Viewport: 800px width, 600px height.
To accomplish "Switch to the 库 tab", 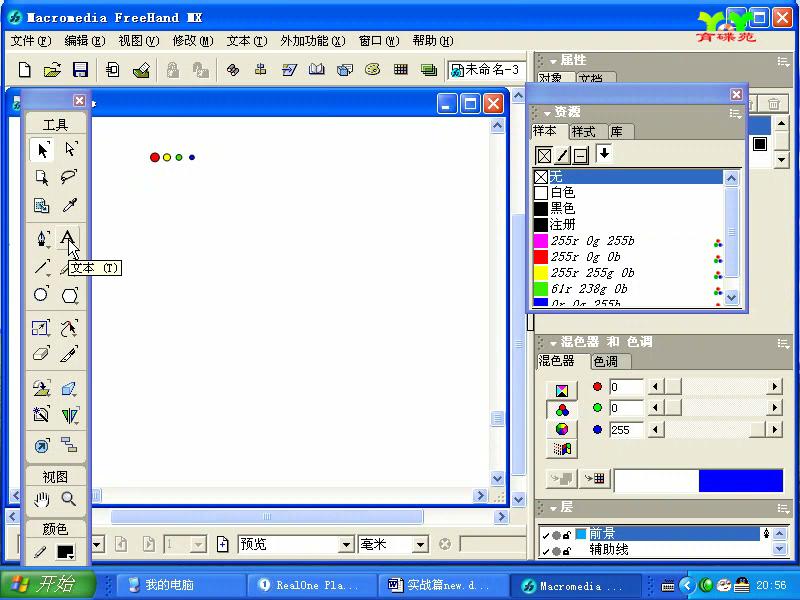I will coord(617,132).
